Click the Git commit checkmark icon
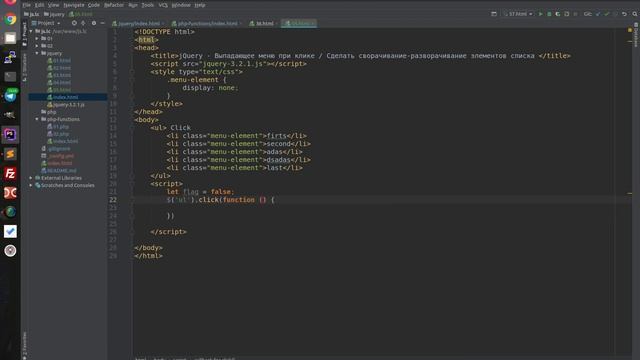Viewport: 640px width, 360px height. point(607,14)
